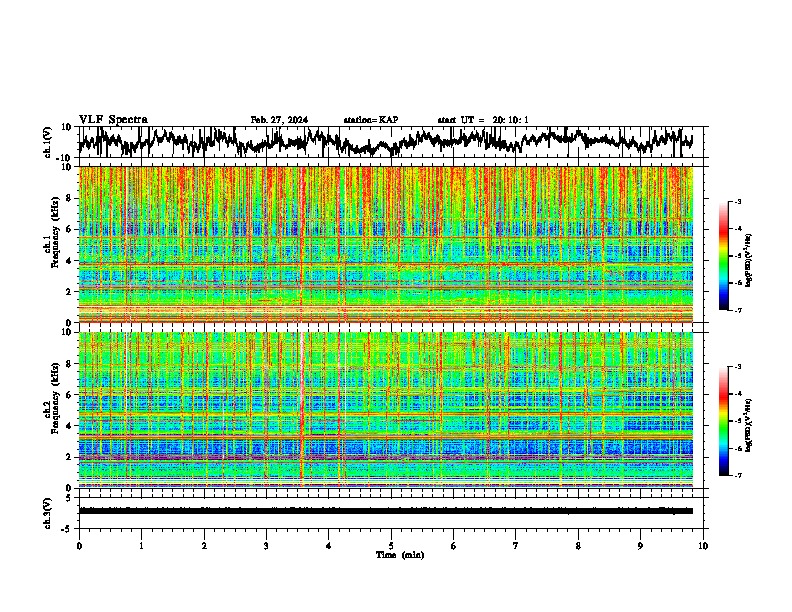Click the "-4" label on ch.2 colorbar
The image size is (792, 612).
click(x=738, y=394)
